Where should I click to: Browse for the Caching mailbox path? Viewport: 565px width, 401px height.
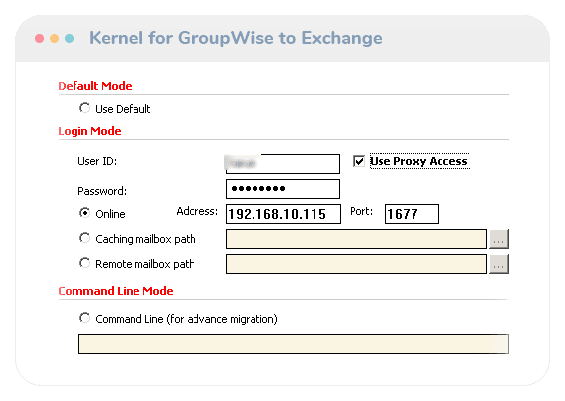[x=499, y=239]
